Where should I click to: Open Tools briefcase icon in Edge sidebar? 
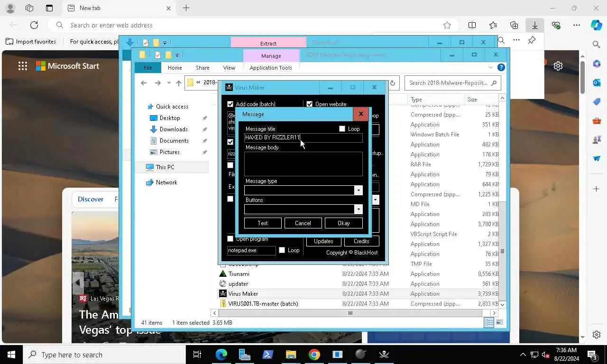tap(597, 121)
